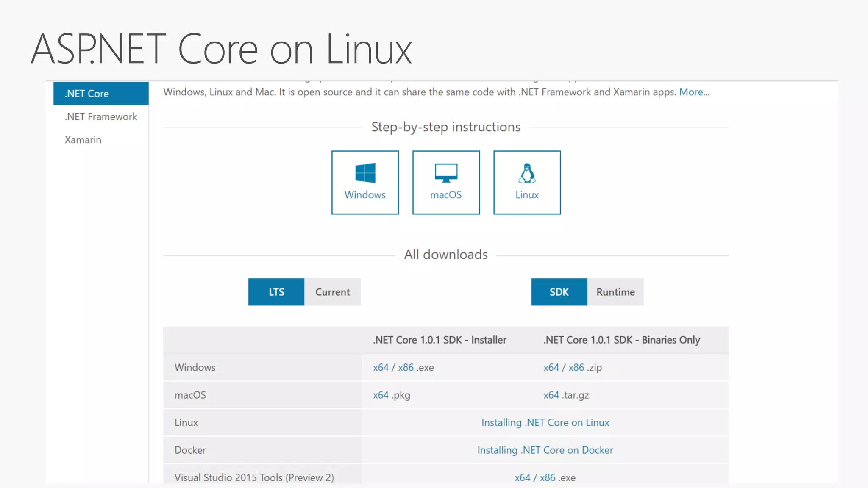
Task: Switch download type to Runtime
Action: (615, 292)
